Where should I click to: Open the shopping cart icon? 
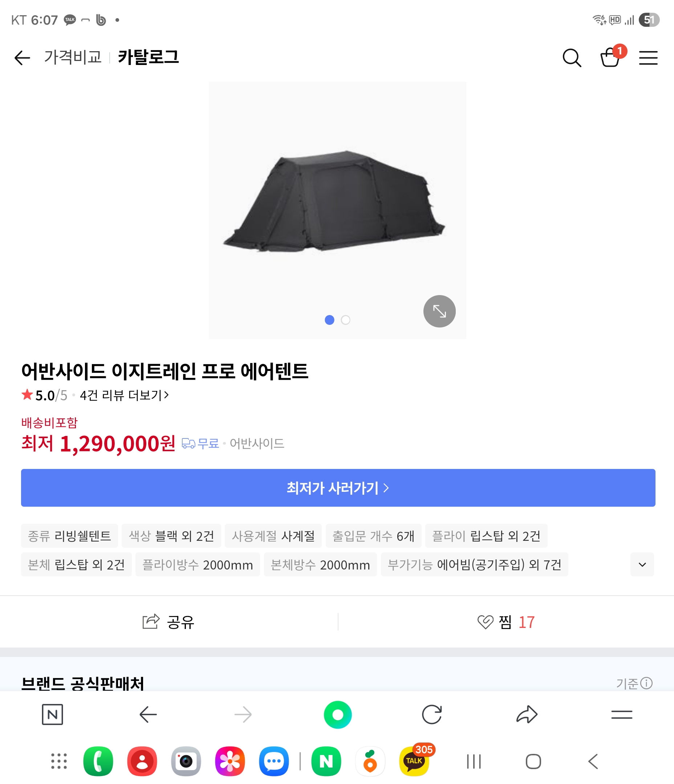click(x=610, y=58)
